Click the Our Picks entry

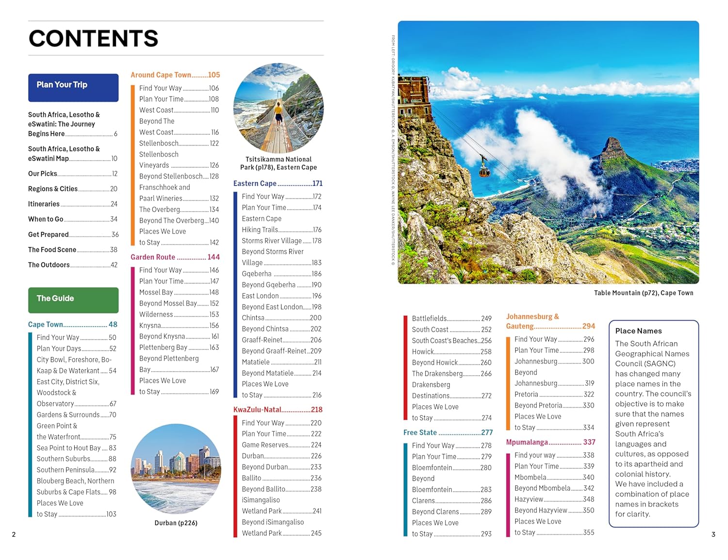72,174
